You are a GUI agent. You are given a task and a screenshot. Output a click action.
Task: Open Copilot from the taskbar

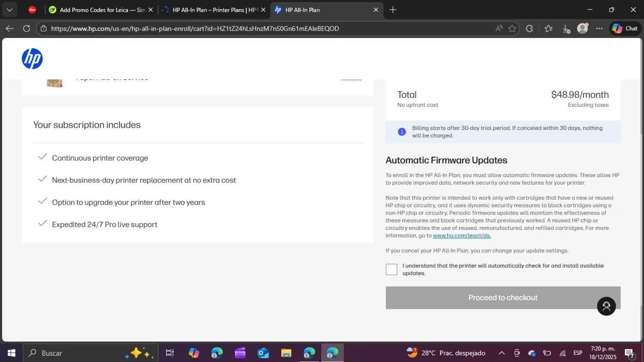tap(194, 353)
